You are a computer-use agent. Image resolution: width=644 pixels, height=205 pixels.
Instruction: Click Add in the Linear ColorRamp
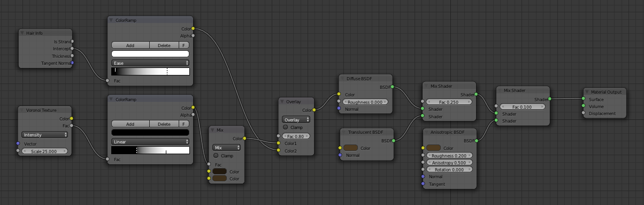coord(130,124)
